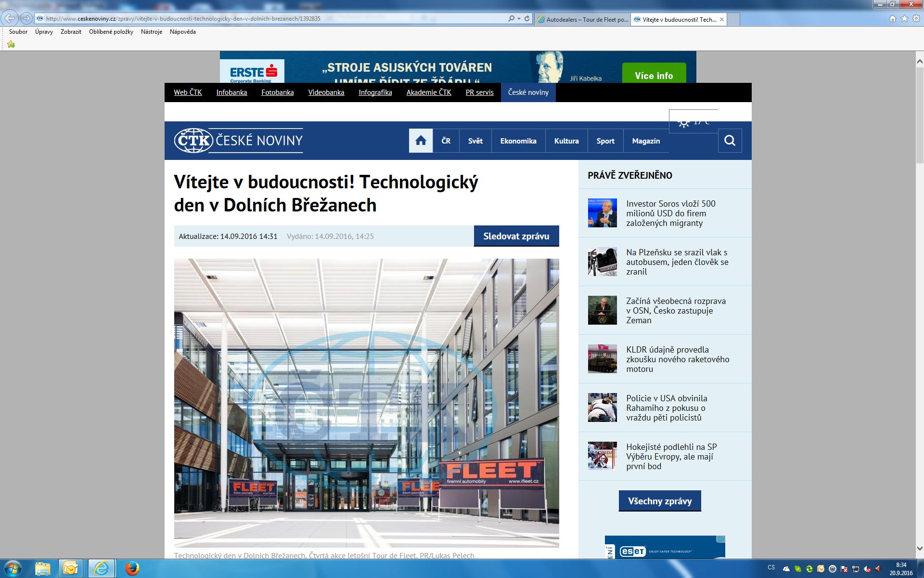This screenshot has width=924, height=578.
Task: Click the browser Forward arrow button
Action: (26, 18)
